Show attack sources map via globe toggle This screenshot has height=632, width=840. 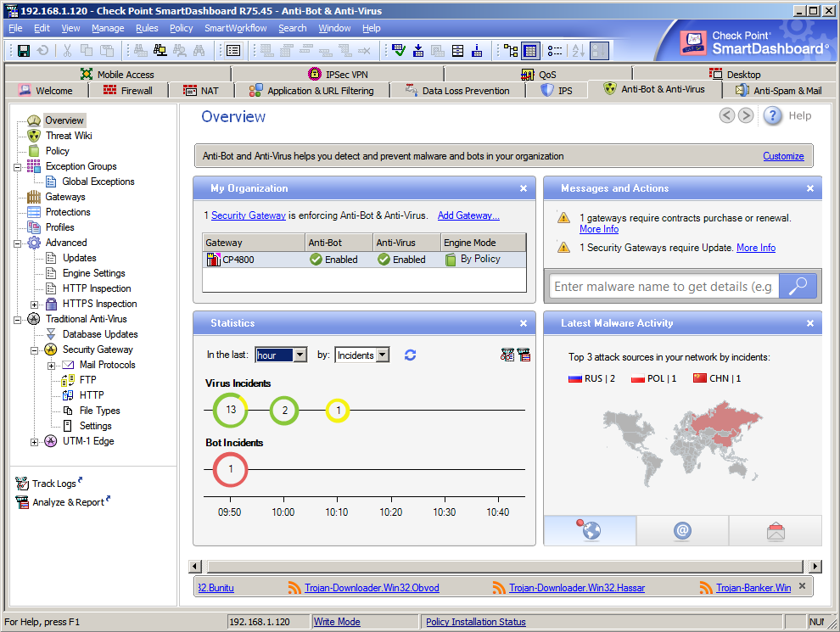click(x=589, y=530)
